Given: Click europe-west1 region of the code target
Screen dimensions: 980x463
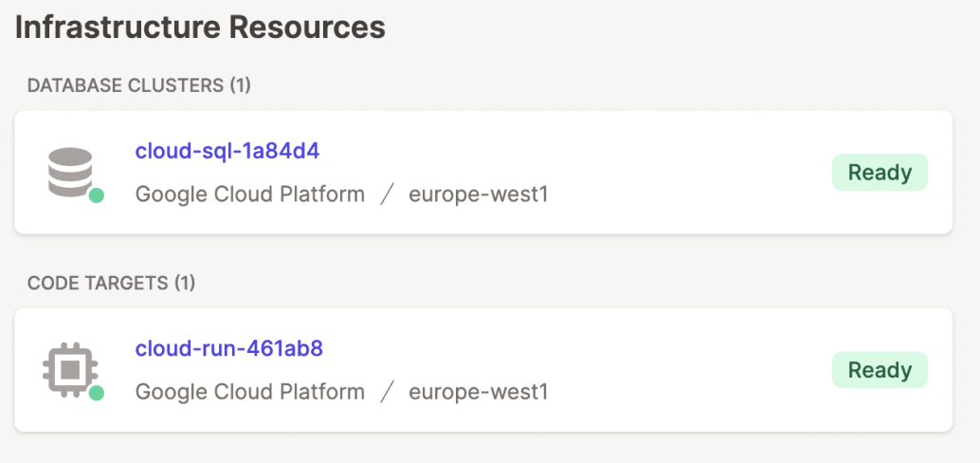Looking at the screenshot, I should 478,392.
